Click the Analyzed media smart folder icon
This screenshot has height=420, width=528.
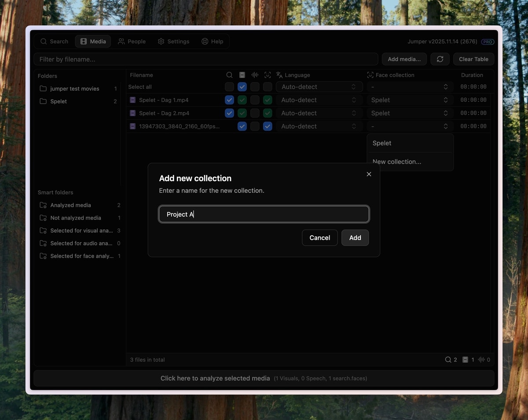pos(43,205)
